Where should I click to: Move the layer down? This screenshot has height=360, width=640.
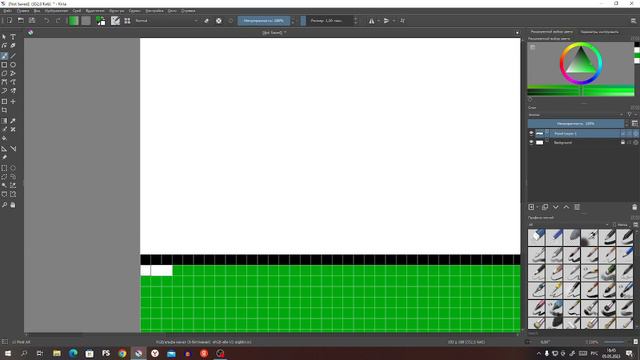tap(556, 207)
